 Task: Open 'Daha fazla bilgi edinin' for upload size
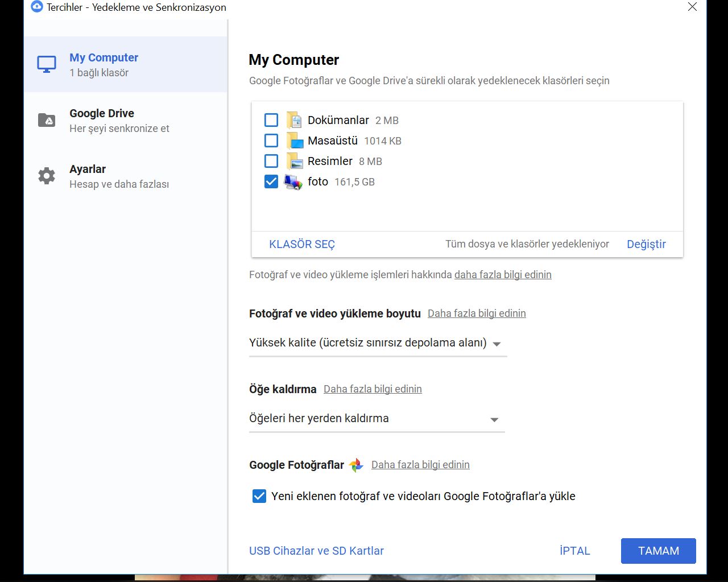[477, 313]
